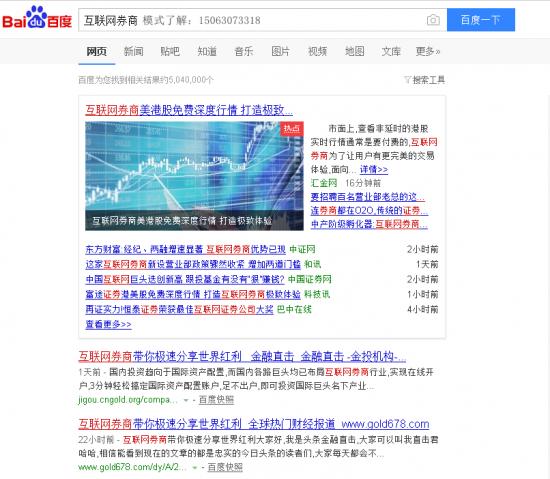The image size is (550, 479).
Task: Open the 音乐 tab
Action: point(244,52)
